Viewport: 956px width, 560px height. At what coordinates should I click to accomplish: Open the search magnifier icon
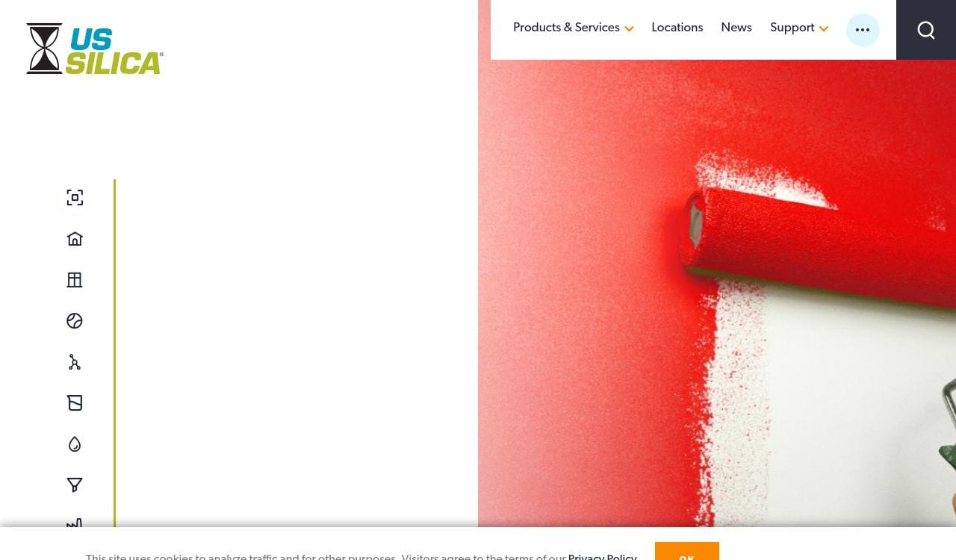pyautogui.click(x=926, y=30)
